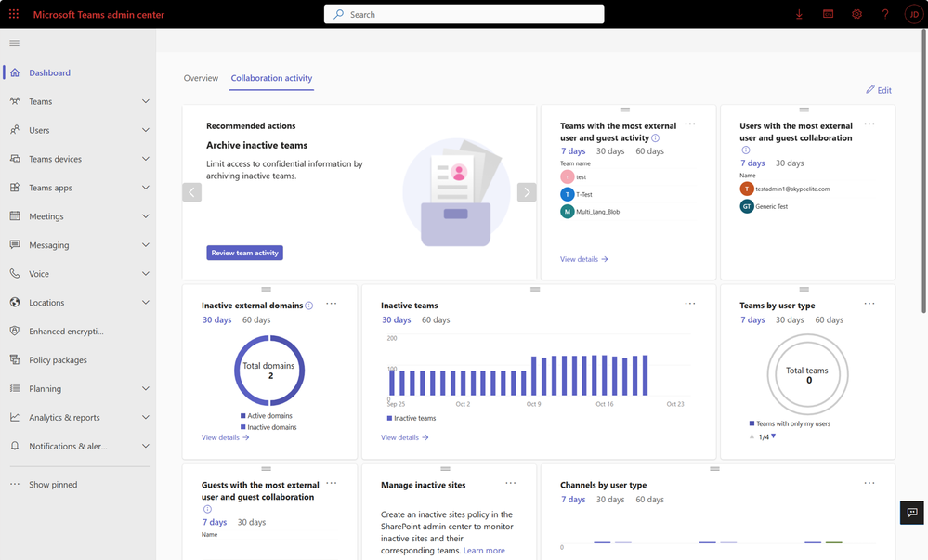This screenshot has height=560, width=928.
Task: Expand the Voice chevron
Action: click(146, 273)
